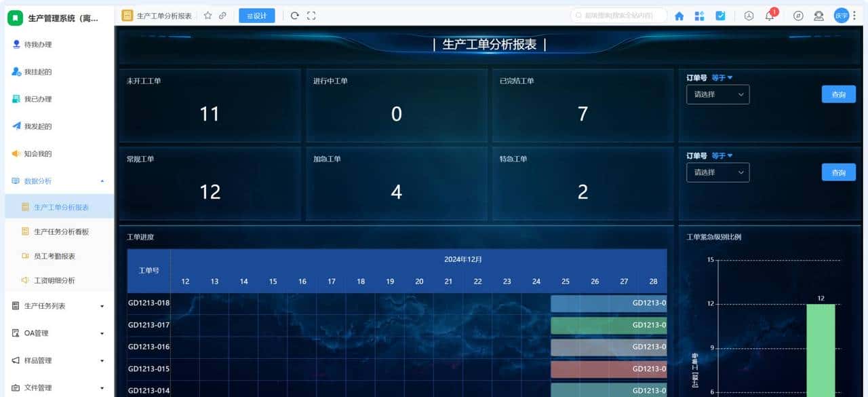Enter fullscreen mode for the report

pyautogui.click(x=312, y=15)
